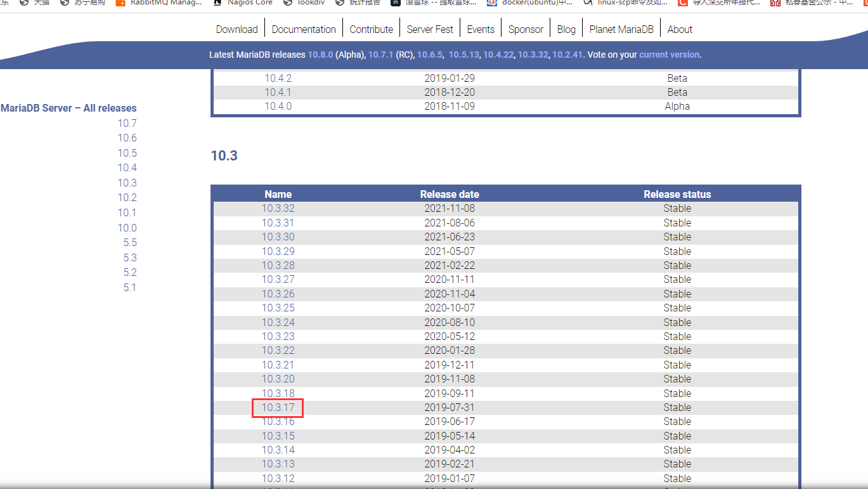Jump to 10.0 in the sidebar
This screenshot has width=868, height=489.
tap(127, 228)
